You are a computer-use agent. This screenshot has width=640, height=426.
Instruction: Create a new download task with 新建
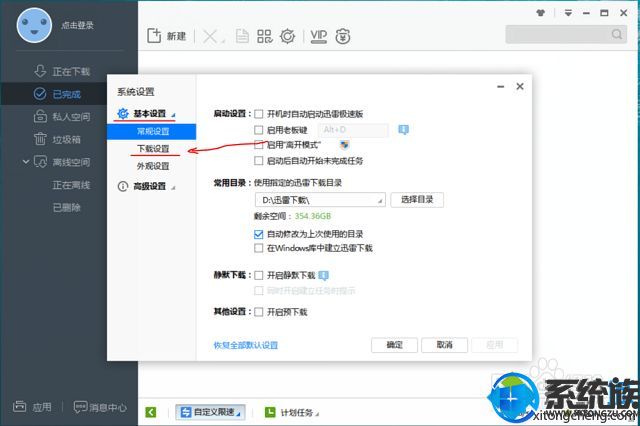pyautogui.click(x=167, y=36)
